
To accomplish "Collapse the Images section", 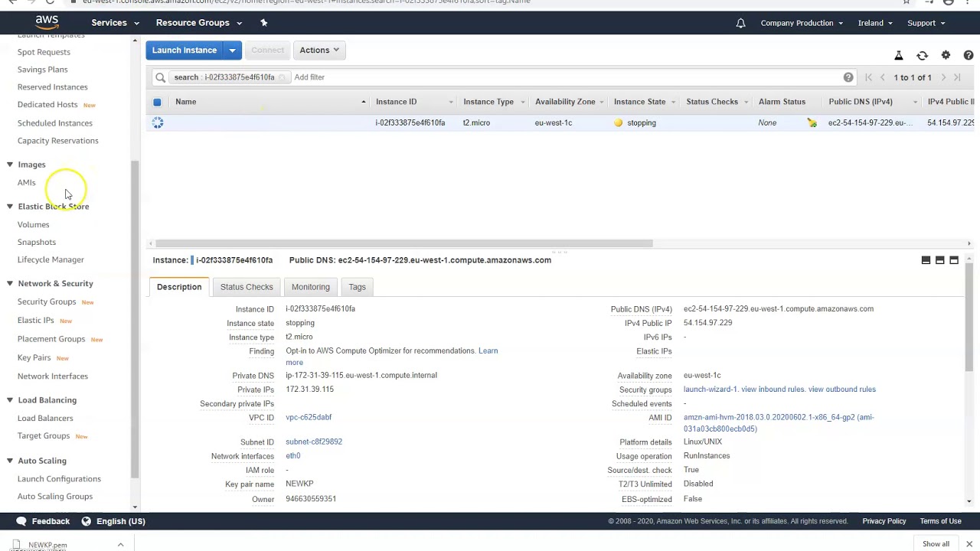I will [x=10, y=165].
